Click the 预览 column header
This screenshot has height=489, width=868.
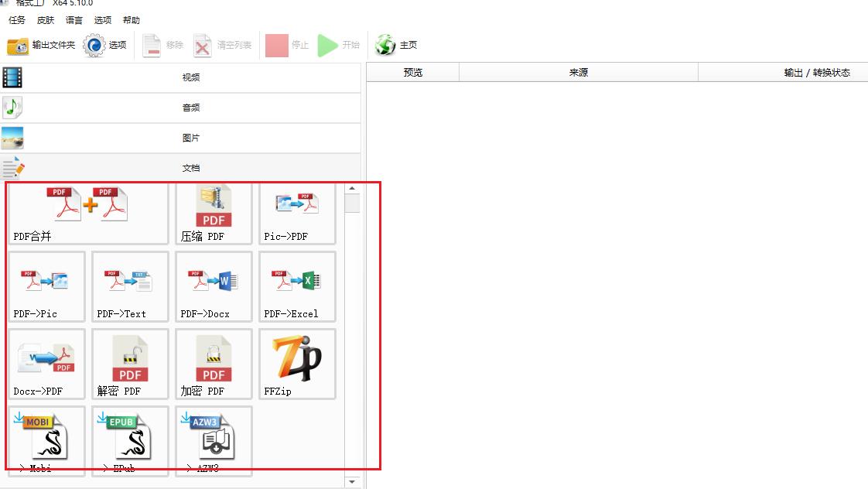413,73
